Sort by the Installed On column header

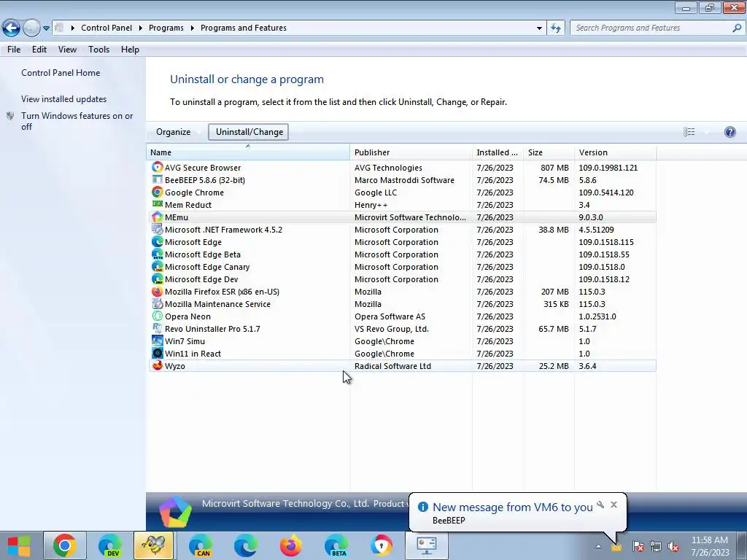click(498, 152)
